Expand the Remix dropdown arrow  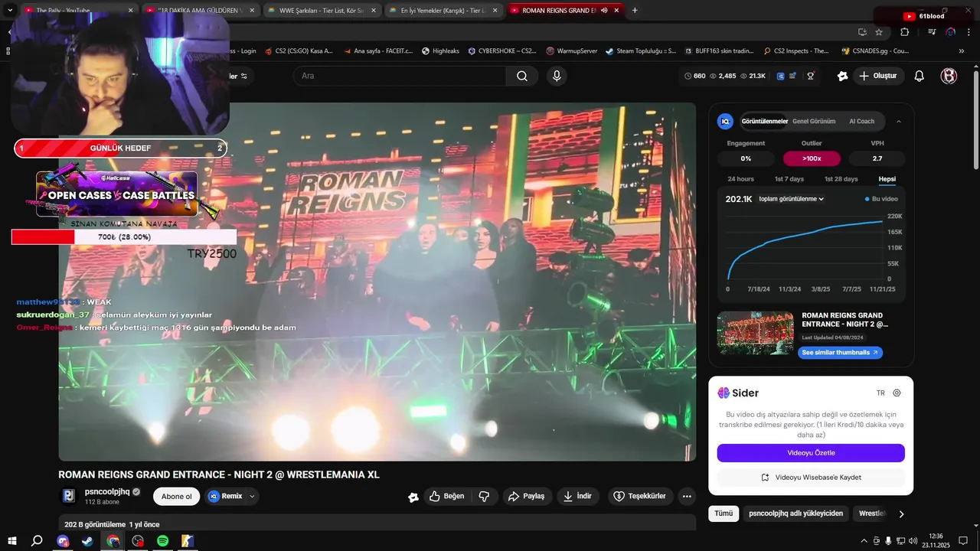click(x=252, y=496)
